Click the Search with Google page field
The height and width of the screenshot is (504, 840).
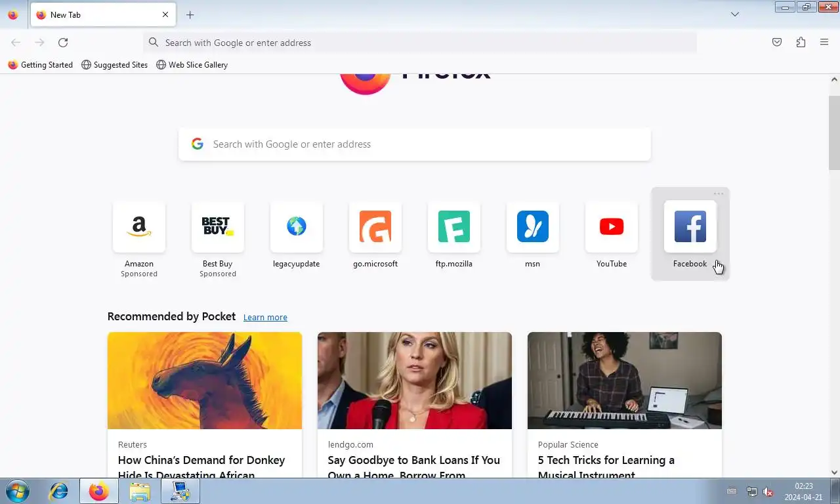[415, 144]
